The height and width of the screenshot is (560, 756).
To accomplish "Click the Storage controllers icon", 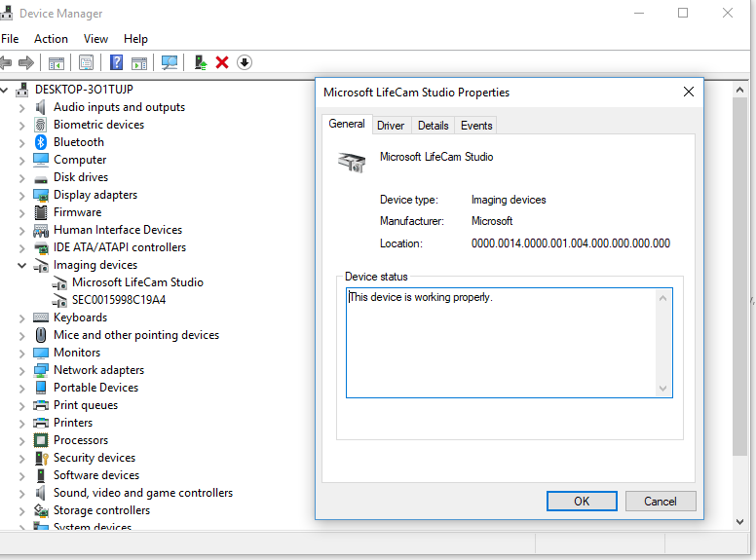I will click(41, 510).
